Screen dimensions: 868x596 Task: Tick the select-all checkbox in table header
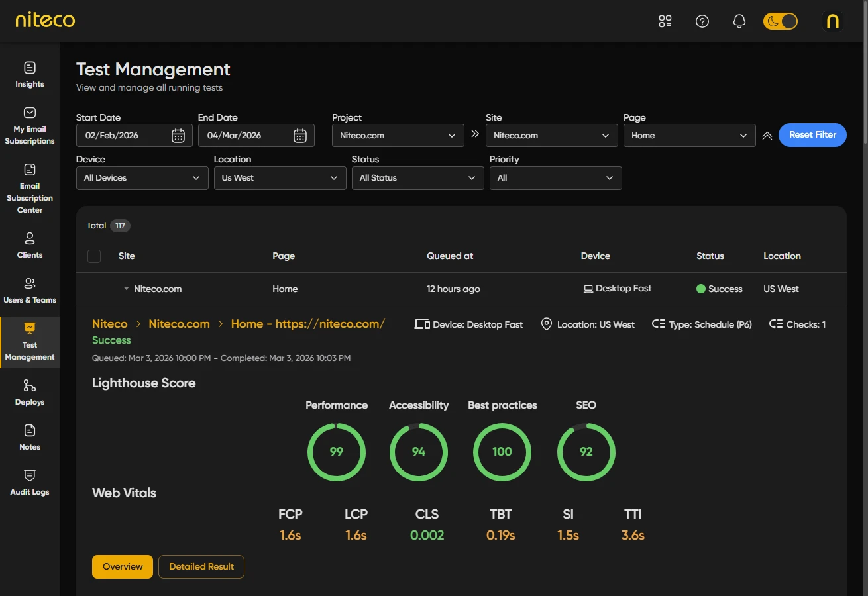(94, 256)
